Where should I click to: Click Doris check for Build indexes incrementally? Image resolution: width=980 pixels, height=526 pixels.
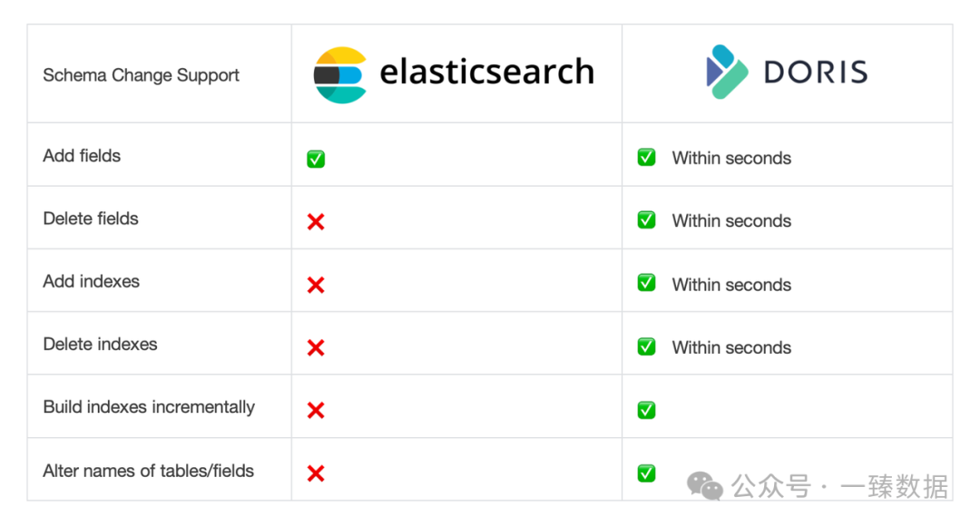646,410
